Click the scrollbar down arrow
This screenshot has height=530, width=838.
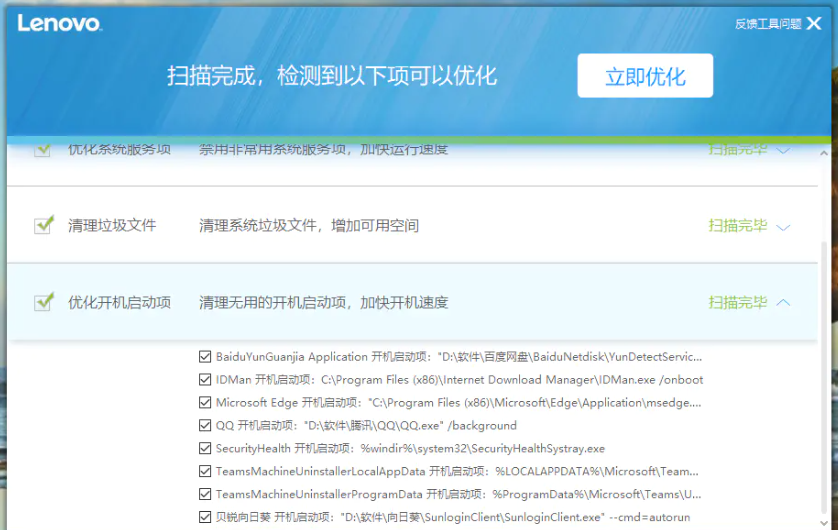[x=824, y=524]
